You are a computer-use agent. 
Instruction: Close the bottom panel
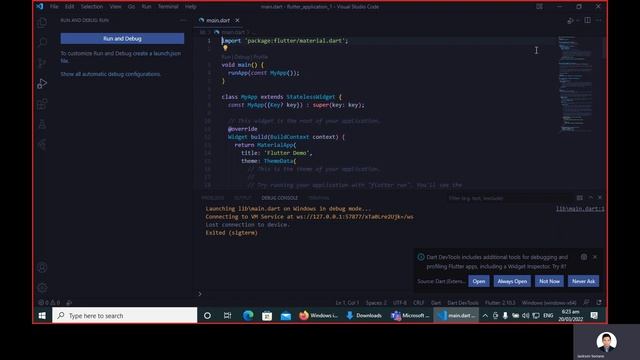click(x=600, y=198)
